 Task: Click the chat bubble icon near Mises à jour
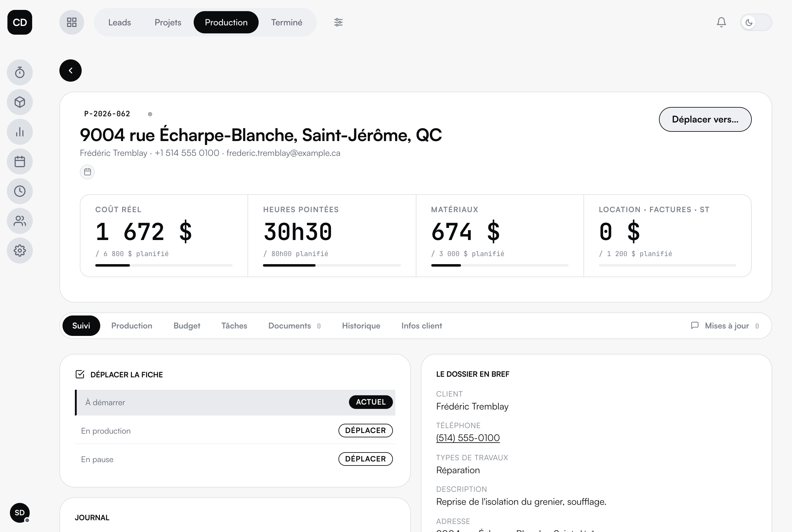pyautogui.click(x=695, y=325)
